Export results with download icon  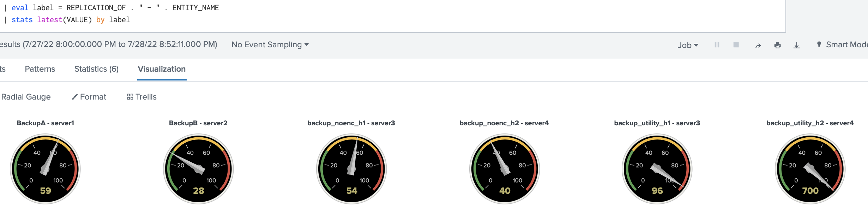point(796,45)
